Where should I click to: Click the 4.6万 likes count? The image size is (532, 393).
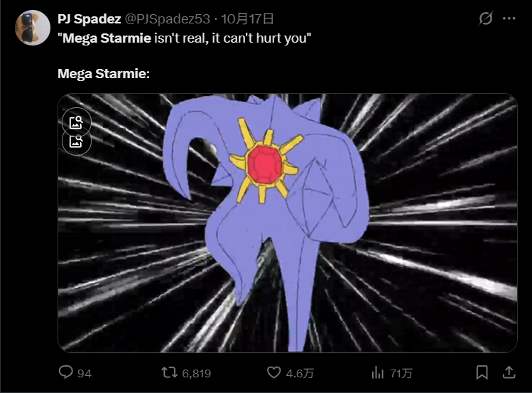(x=300, y=373)
